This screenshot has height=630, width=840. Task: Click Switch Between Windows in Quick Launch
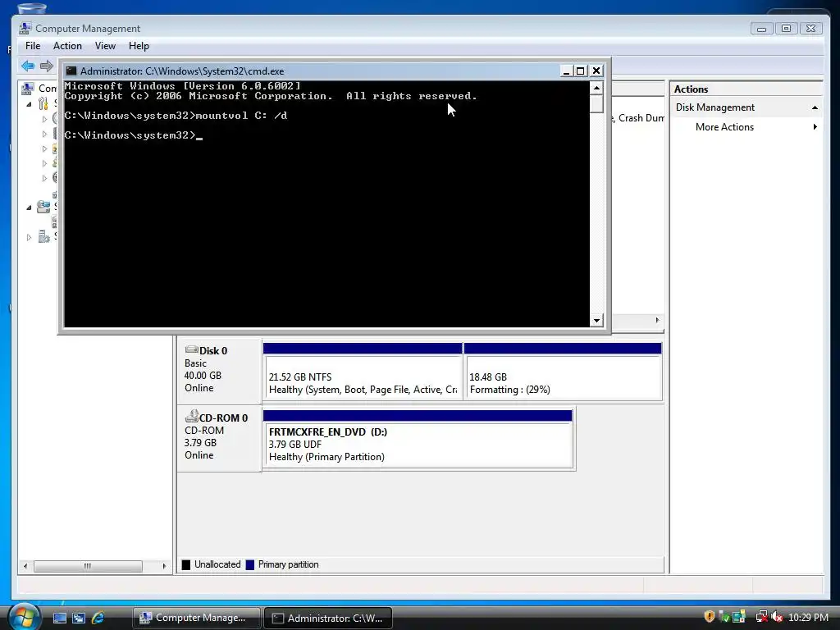tap(79, 618)
